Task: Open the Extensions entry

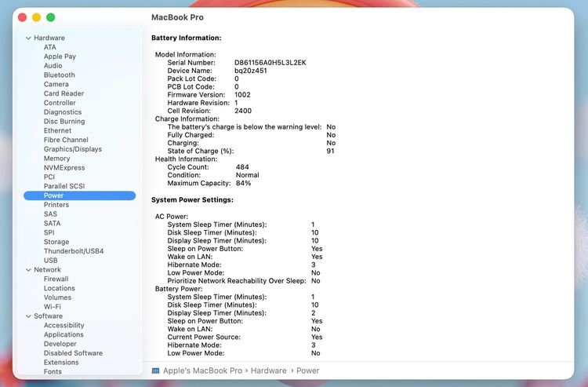Action: coord(61,363)
